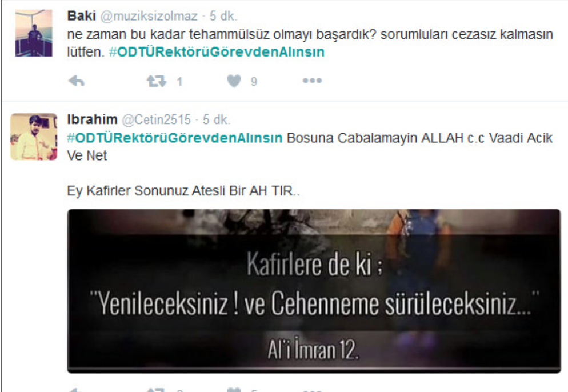This screenshot has height=392, width=568.
Task: Select retweet count '1' on Baki's tweet
Action: 179,82
